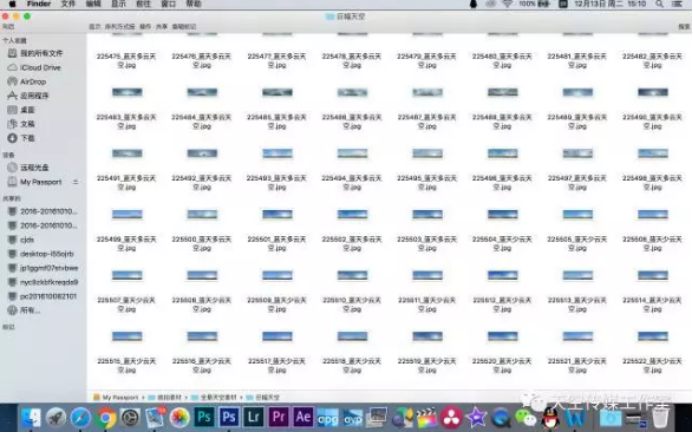693x433 pixels.
Task: Open WeChat from the dock
Action: (x=527, y=417)
